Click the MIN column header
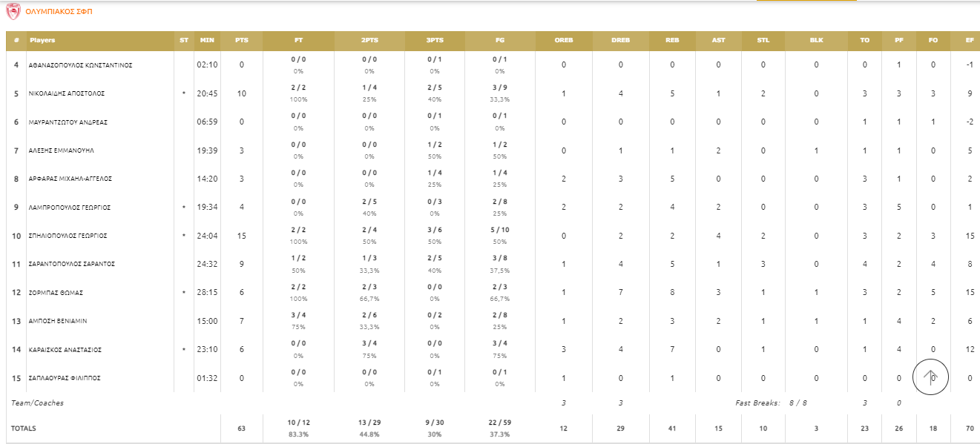This screenshot has width=980, height=444. coord(207,41)
